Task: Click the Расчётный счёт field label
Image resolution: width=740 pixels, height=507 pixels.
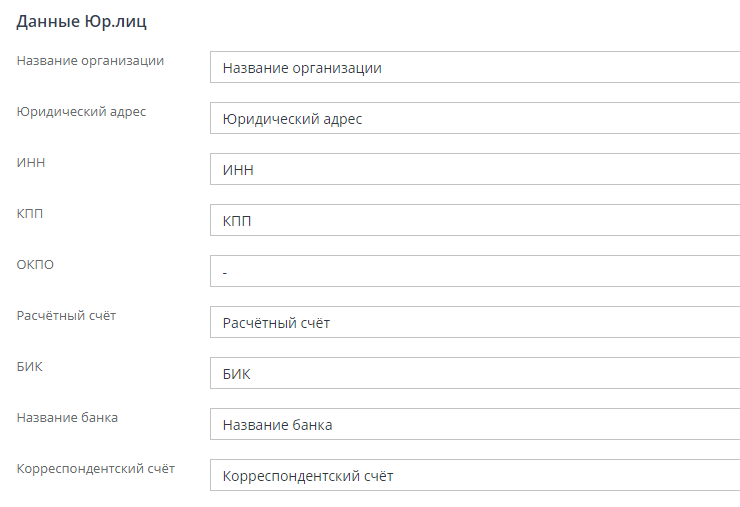Action: (x=67, y=315)
